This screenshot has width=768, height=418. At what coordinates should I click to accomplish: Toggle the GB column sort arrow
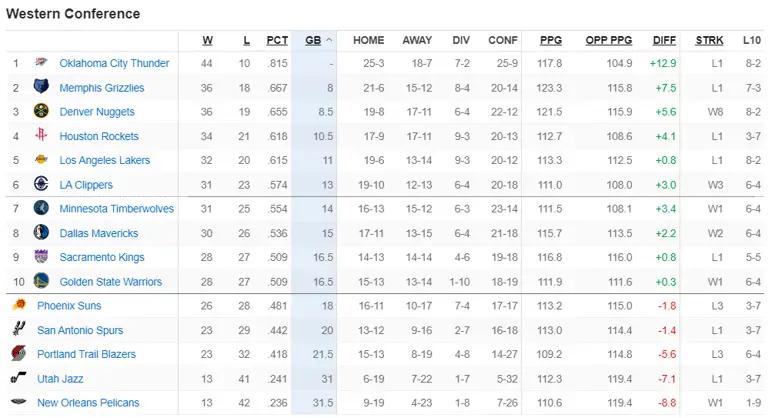[329, 40]
